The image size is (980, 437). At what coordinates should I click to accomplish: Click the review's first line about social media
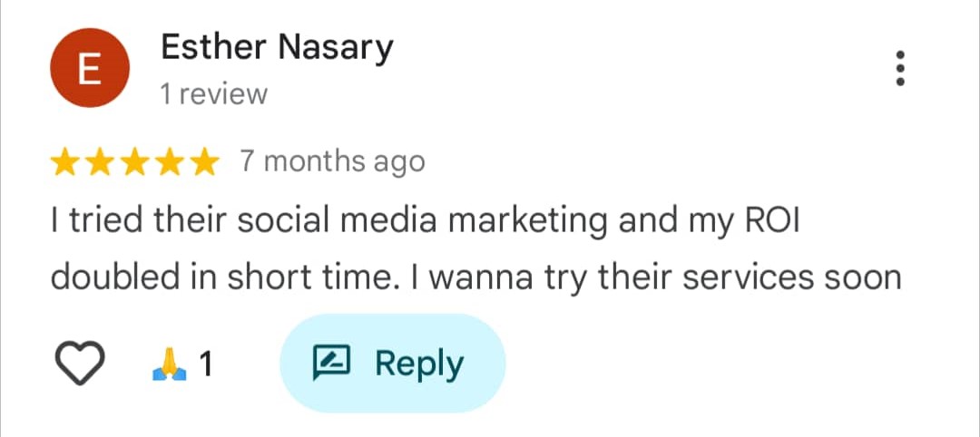pyautogui.click(x=423, y=222)
